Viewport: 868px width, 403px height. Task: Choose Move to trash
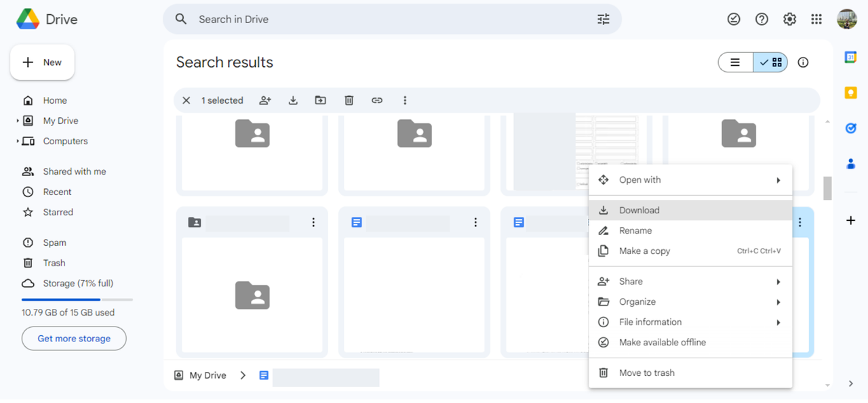[690, 373]
